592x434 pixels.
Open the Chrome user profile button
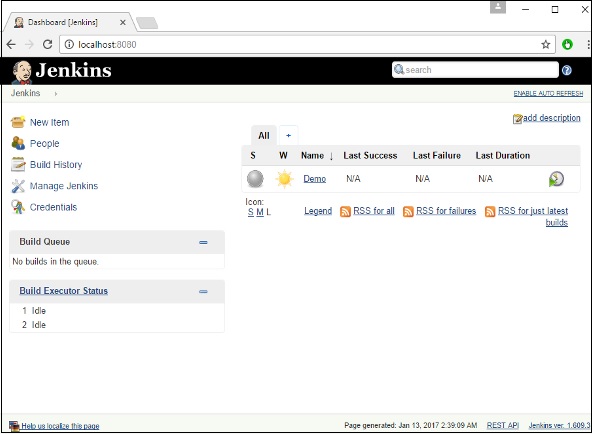pos(498,7)
